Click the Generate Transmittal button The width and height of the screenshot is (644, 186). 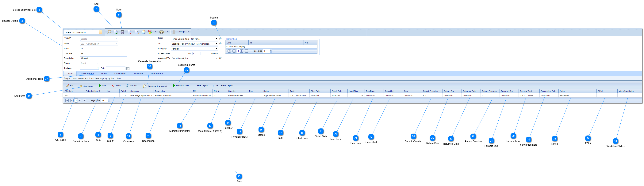point(155,86)
